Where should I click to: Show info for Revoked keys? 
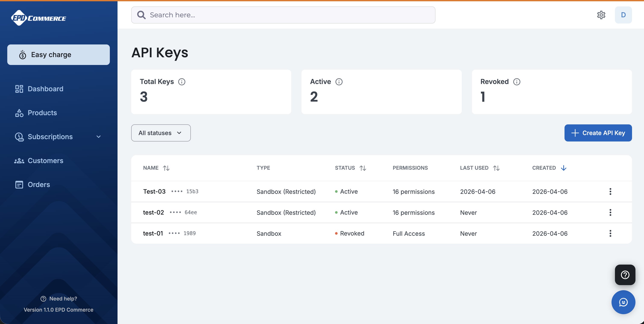[517, 82]
